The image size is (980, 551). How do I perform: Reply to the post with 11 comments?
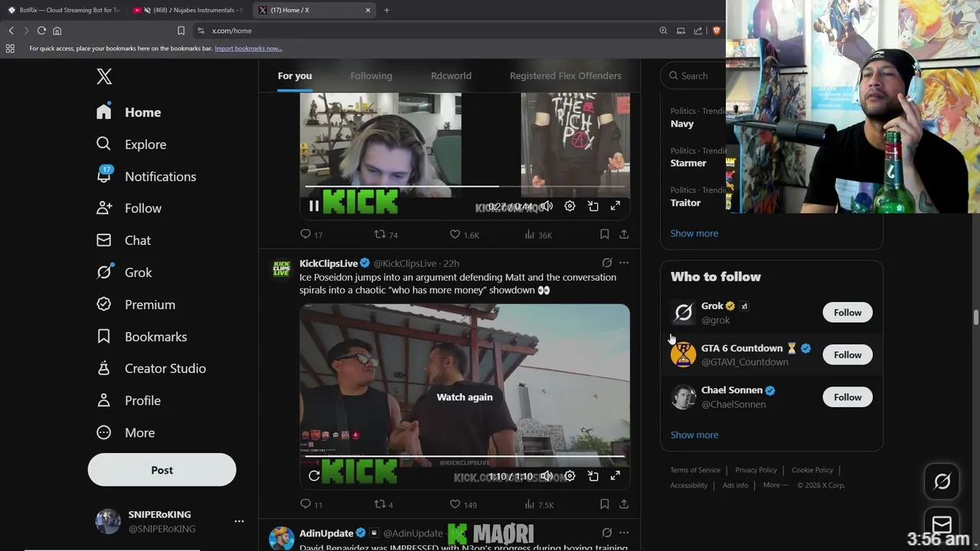[312, 504]
